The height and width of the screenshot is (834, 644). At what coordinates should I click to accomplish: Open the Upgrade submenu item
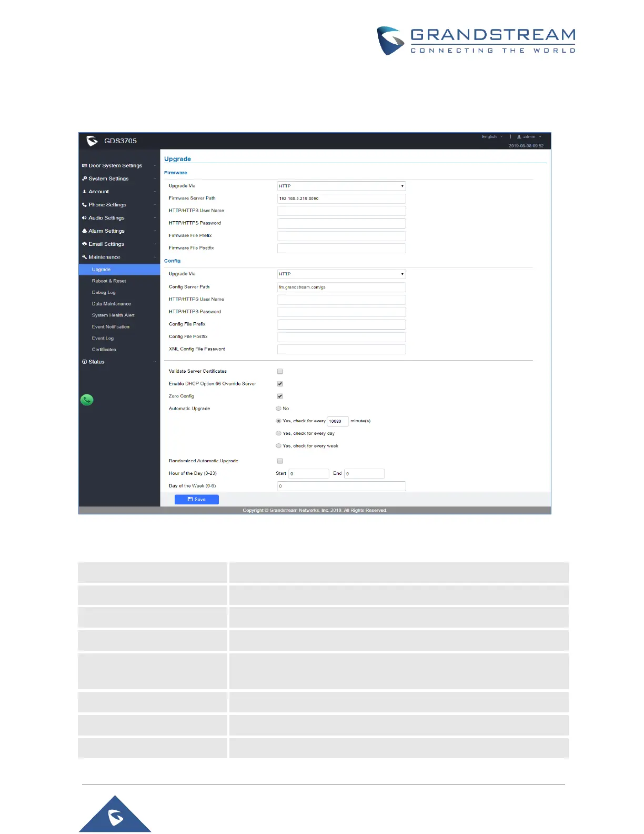coord(119,270)
